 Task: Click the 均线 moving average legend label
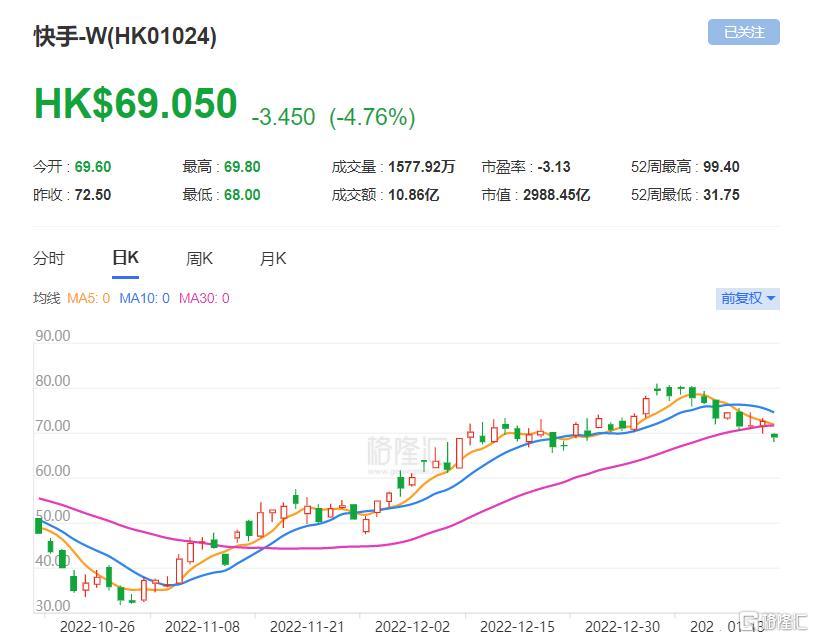[46, 298]
